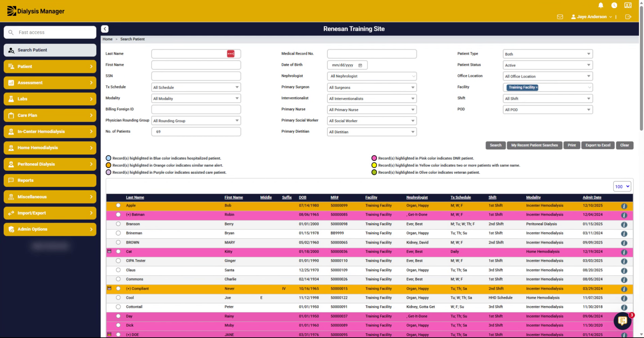The image size is (644, 338).
Task: Select radio button for Batman patient
Action: click(118, 215)
